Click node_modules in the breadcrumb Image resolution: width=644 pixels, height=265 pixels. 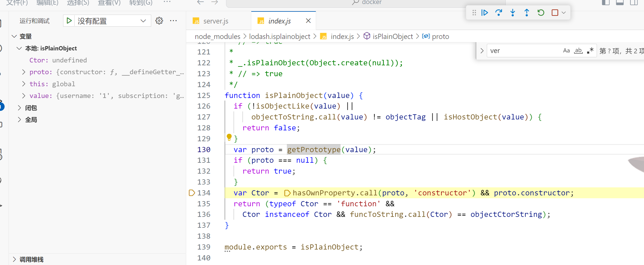[x=217, y=36]
